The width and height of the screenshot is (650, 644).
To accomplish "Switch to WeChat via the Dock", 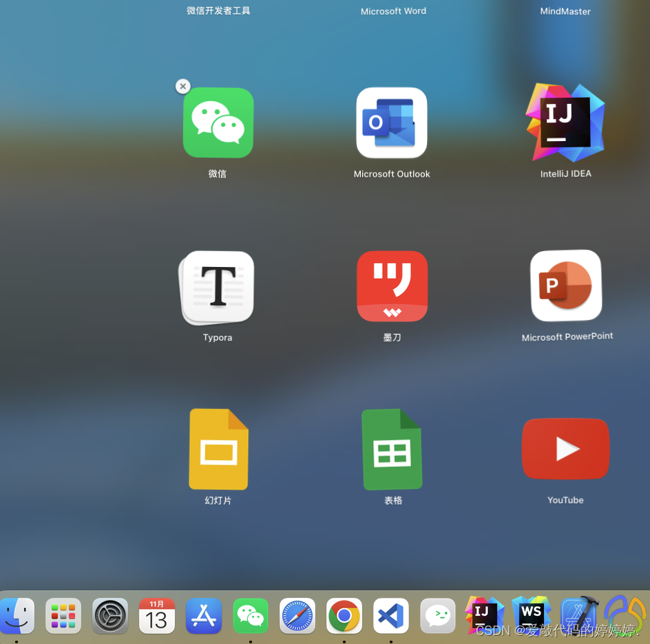I will coord(251,616).
